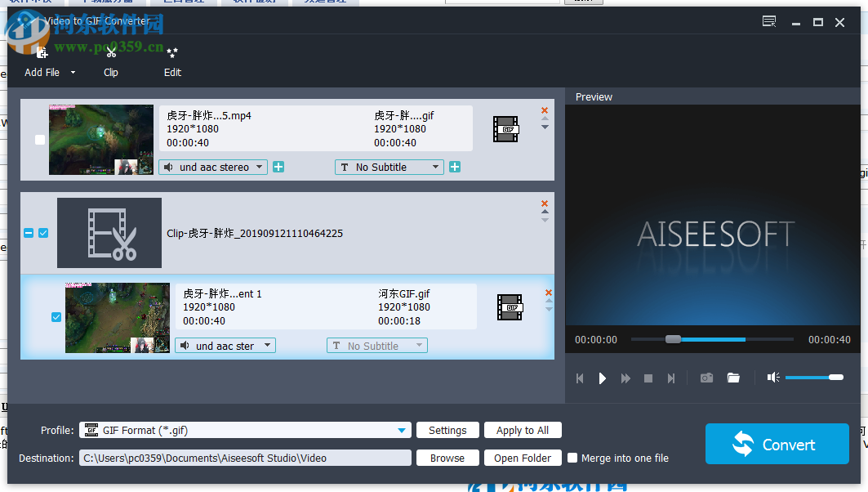Image resolution: width=868 pixels, height=492 pixels.
Task: Open the und aac stereo audio dropdown
Action: point(212,167)
